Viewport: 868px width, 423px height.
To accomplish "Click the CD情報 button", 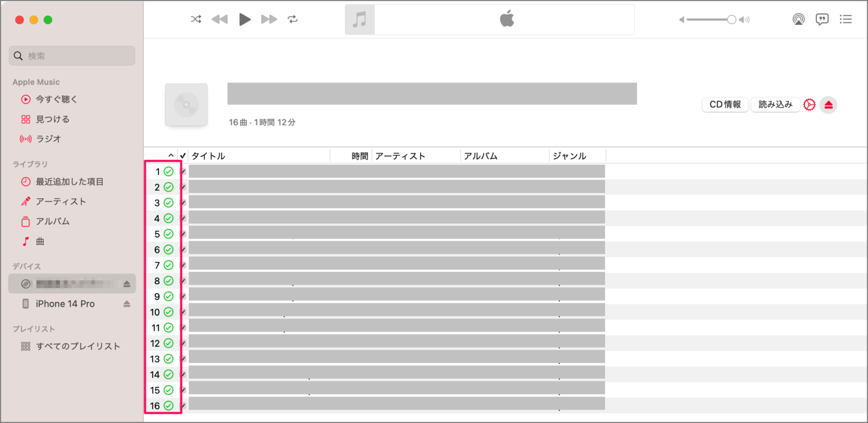I will (x=725, y=104).
